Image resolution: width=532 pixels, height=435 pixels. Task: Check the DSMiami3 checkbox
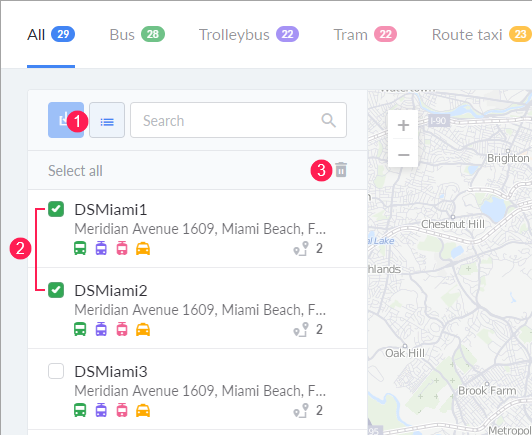tap(56, 371)
